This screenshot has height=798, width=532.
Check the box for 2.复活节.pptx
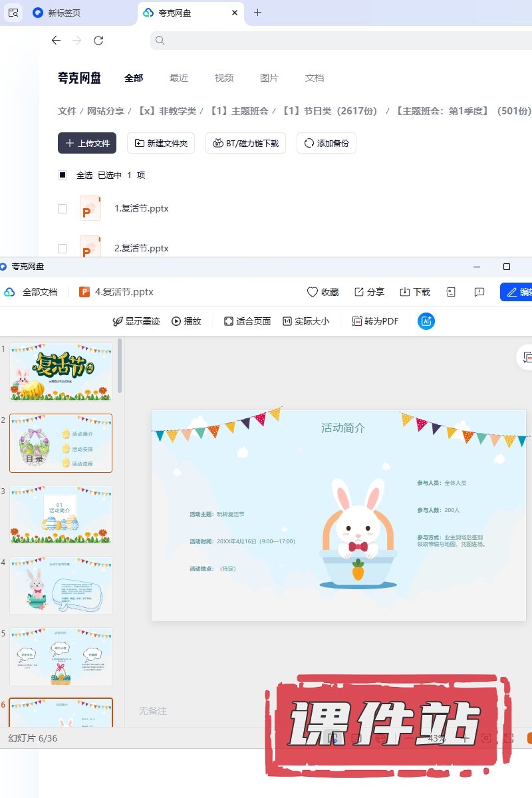[63, 249]
